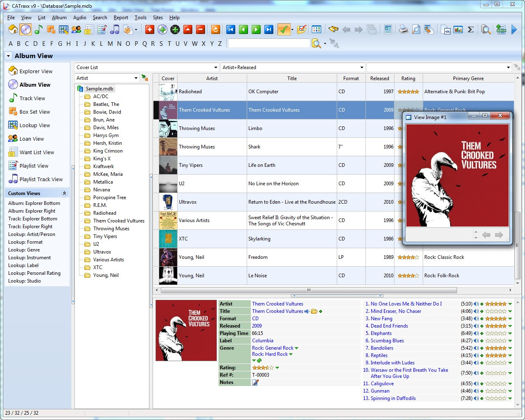The height and width of the screenshot is (420, 525).
Task: Click the speaker icon for track New Fang
Action: tap(476, 319)
